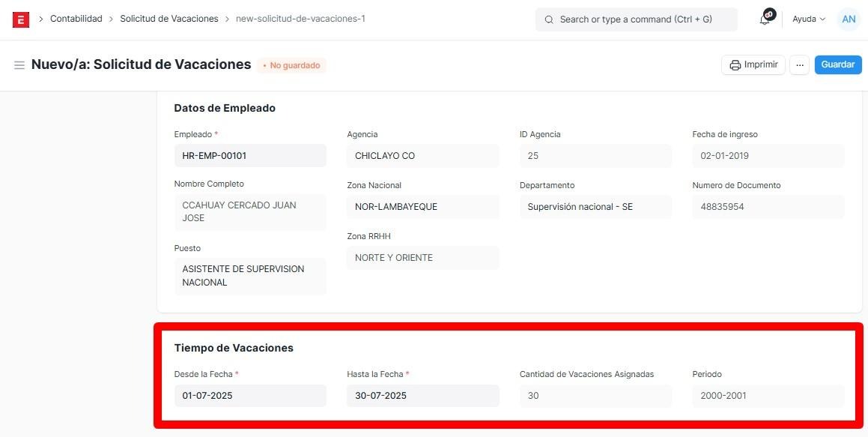This screenshot has width=868, height=437.
Task: Open the Hasta la Fecha date picker
Action: [x=422, y=396]
